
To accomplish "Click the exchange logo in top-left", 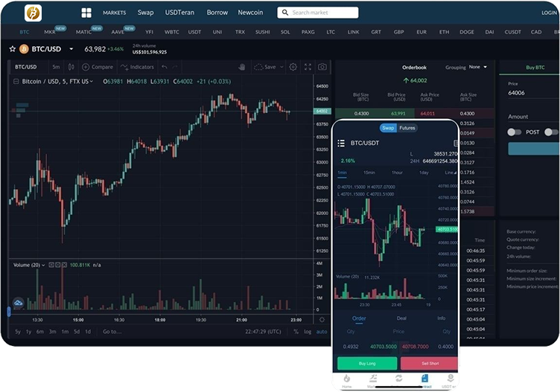I will point(34,13).
